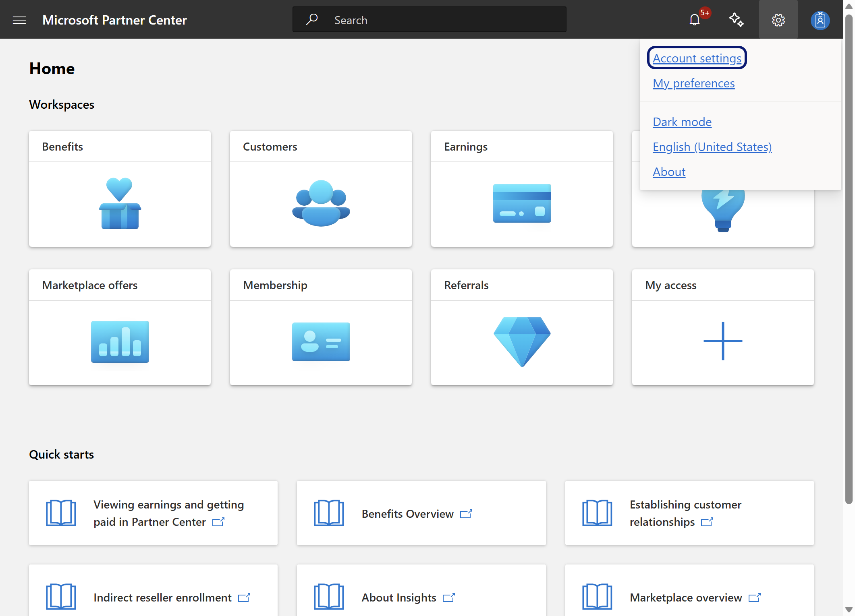
Task: Open Viewing earnings and getting paid quick start
Action: pyautogui.click(x=153, y=513)
